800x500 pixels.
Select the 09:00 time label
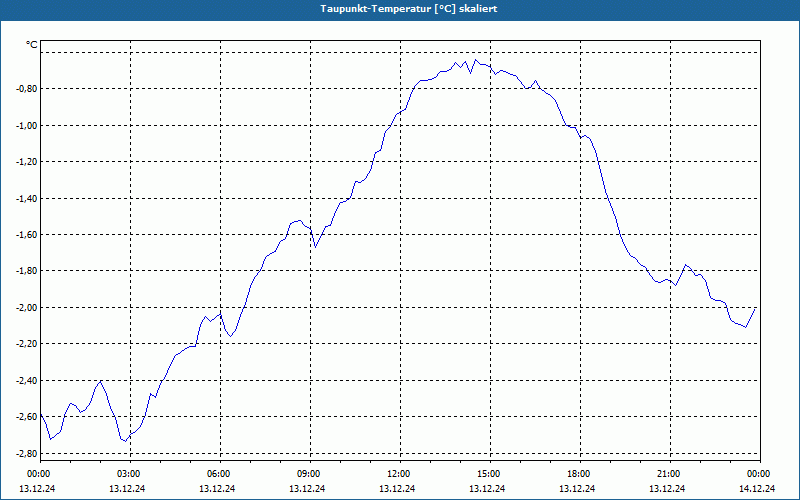click(310, 474)
